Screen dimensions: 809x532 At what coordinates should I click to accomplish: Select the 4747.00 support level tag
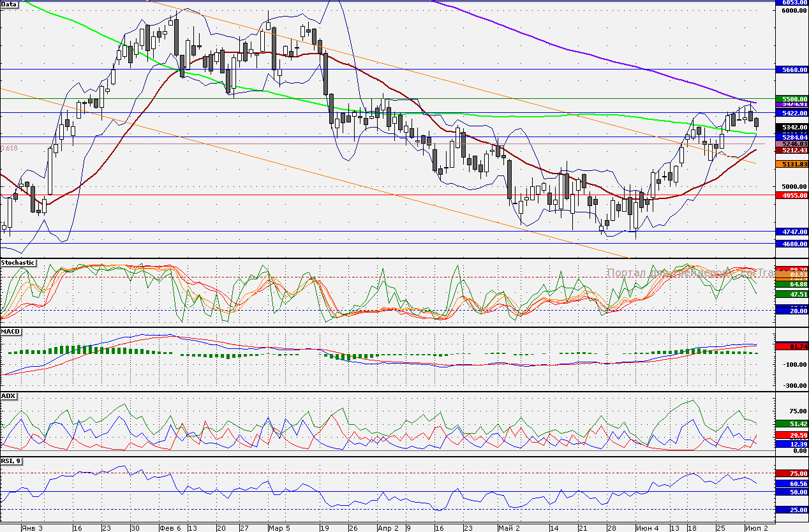pos(791,232)
